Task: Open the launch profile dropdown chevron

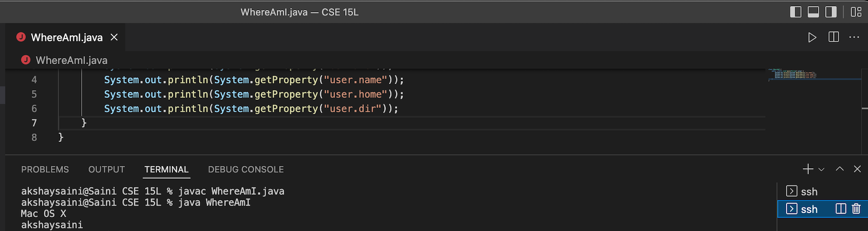Action: (x=821, y=169)
